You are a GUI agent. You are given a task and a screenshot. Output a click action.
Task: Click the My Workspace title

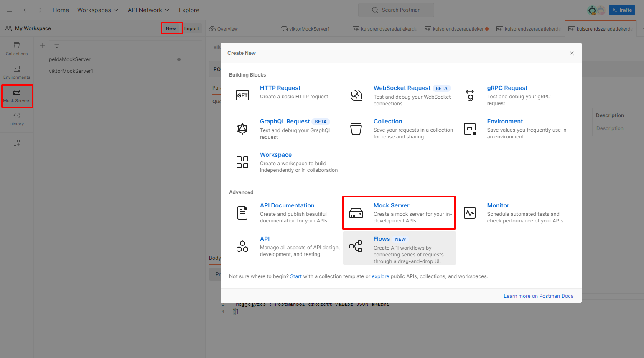(33, 28)
